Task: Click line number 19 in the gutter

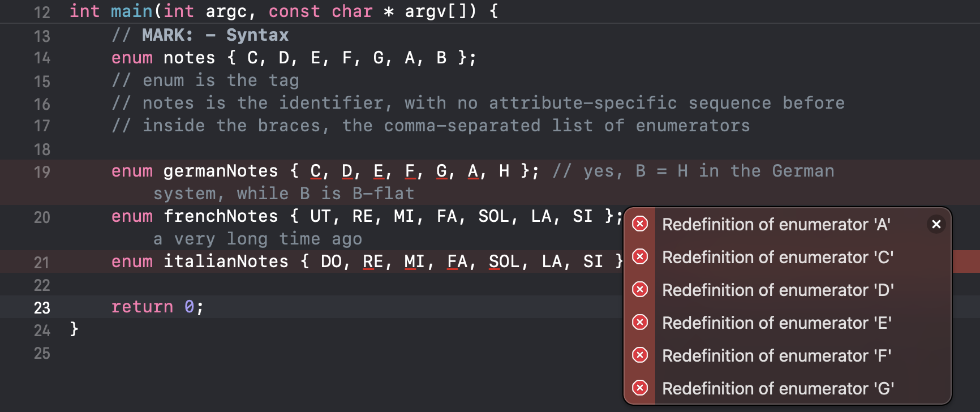Action: [x=42, y=172]
